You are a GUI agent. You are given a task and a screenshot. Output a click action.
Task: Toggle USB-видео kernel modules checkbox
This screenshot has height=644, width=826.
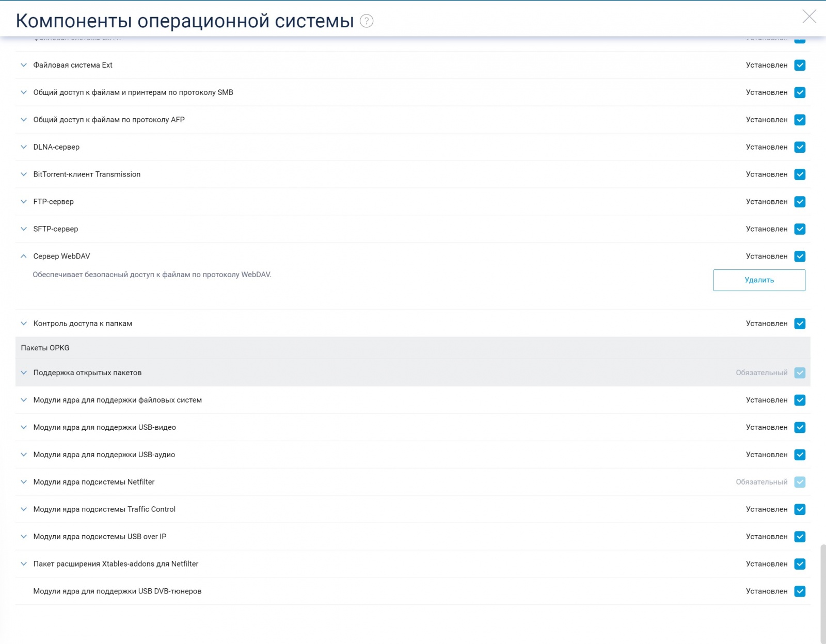pyautogui.click(x=800, y=428)
